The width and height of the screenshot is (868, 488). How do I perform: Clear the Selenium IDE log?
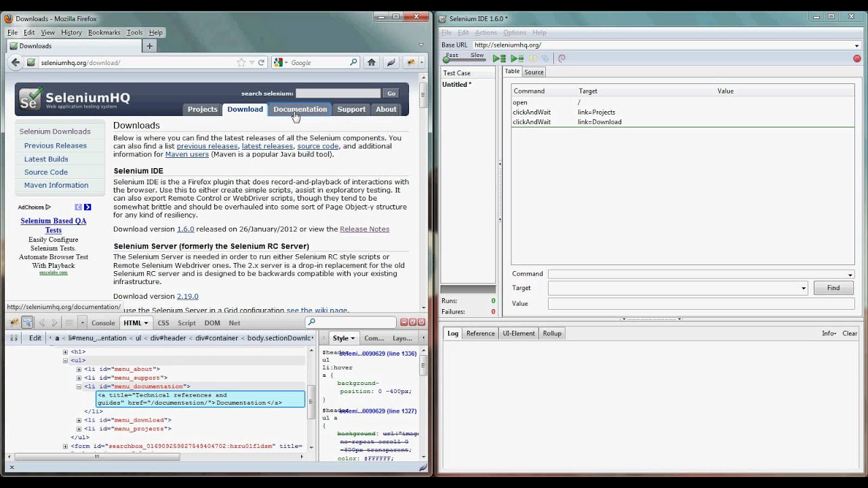coord(850,333)
